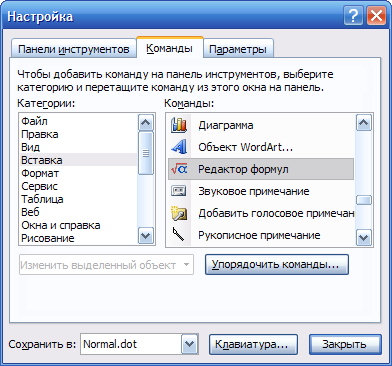Select the Диаграмма chart icon
The width and height of the screenshot is (392, 366).
point(179,125)
